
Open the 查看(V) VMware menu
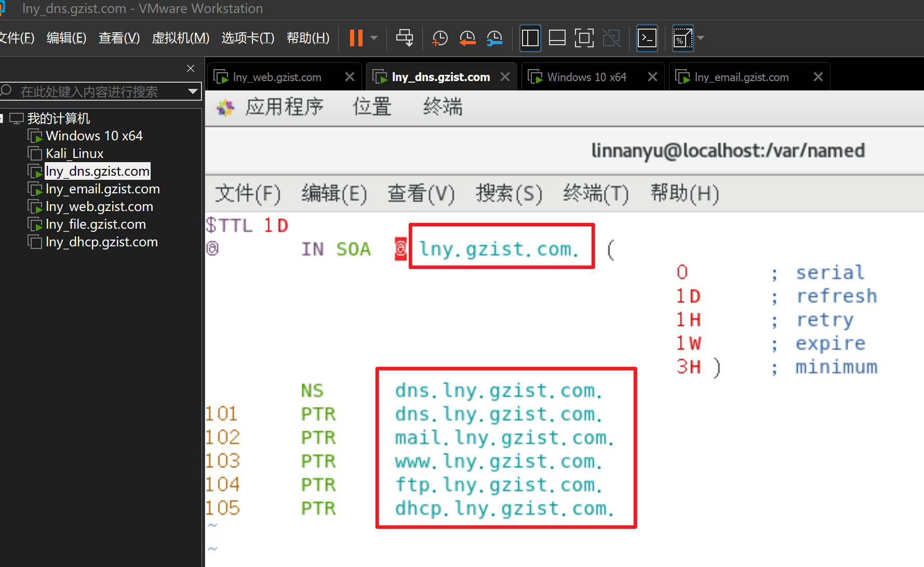[x=119, y=38]
